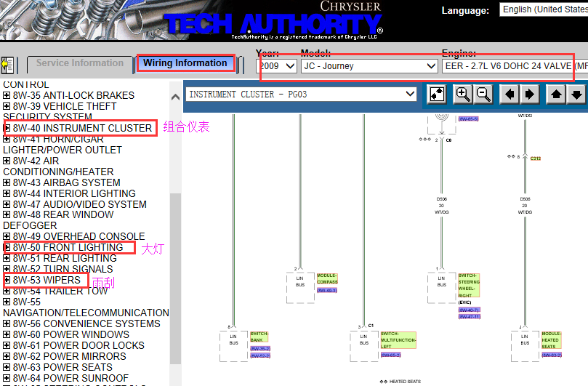Expand the 8W-50 FRONT LIGHTING node
This screenshot has height=386, width=588.
tap(7, 247)
